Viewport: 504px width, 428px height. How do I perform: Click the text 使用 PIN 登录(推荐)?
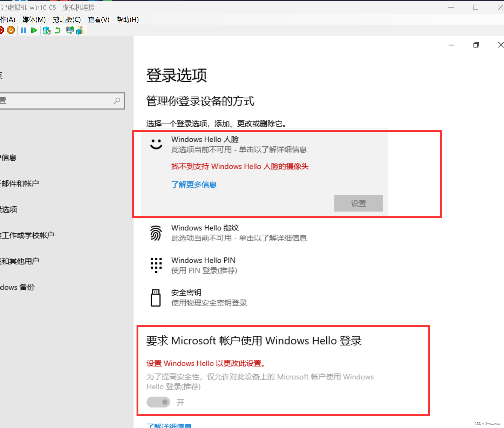click(204, 270)
